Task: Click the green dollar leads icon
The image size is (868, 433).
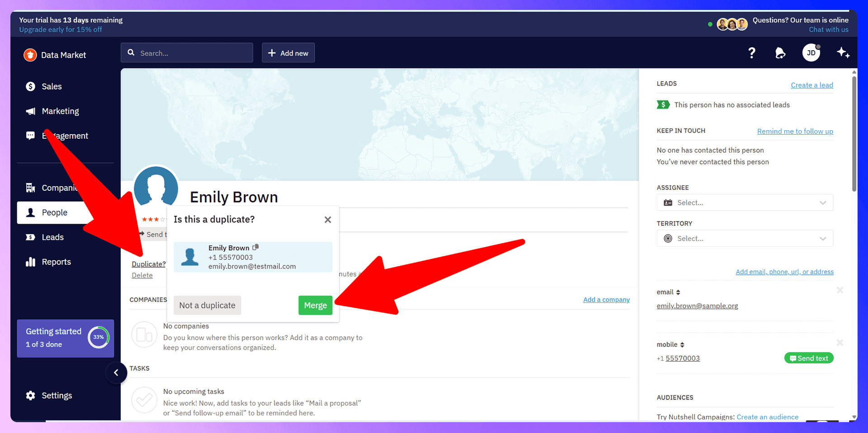Action: click(663, 105)
